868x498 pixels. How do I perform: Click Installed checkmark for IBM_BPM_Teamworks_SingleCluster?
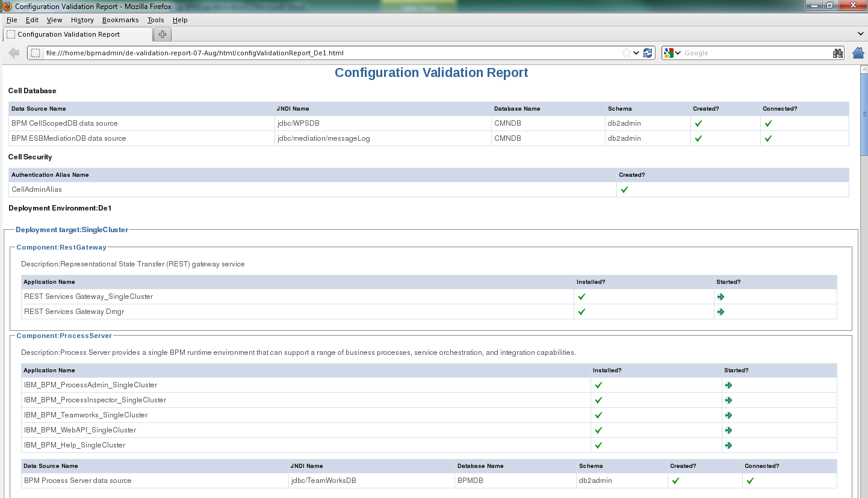tap(598, 415)
